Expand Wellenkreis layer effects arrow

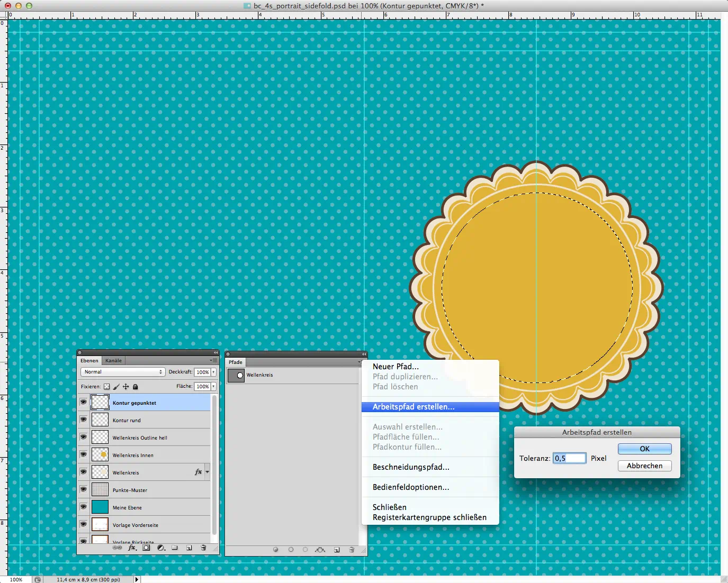point(207,472)
